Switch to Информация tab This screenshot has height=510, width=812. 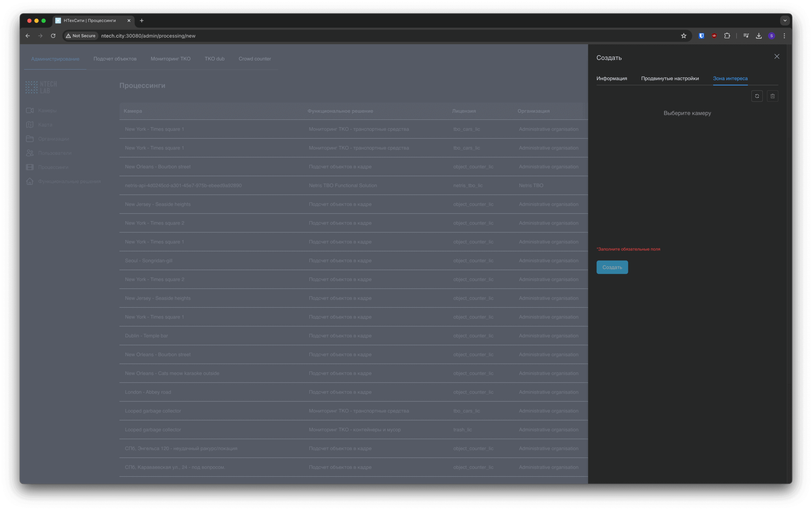tap(611, 78)
